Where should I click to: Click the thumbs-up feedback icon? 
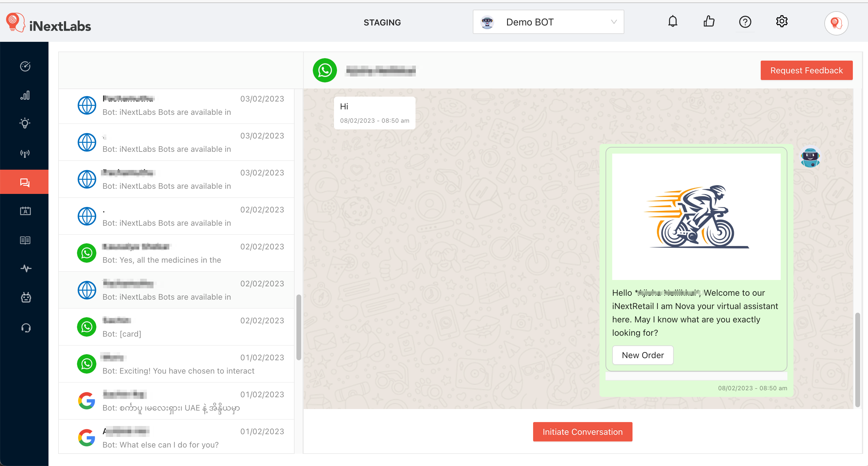(709, 21)
